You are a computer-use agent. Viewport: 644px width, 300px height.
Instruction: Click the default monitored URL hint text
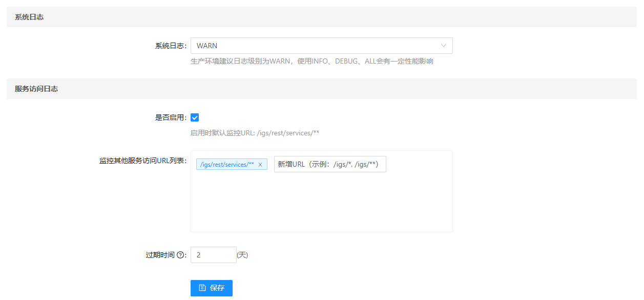click(255, 133)
